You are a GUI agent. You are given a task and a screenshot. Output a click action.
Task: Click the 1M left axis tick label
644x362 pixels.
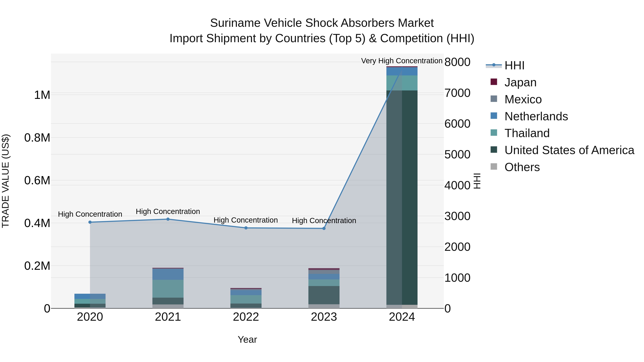tap(42, 95)
